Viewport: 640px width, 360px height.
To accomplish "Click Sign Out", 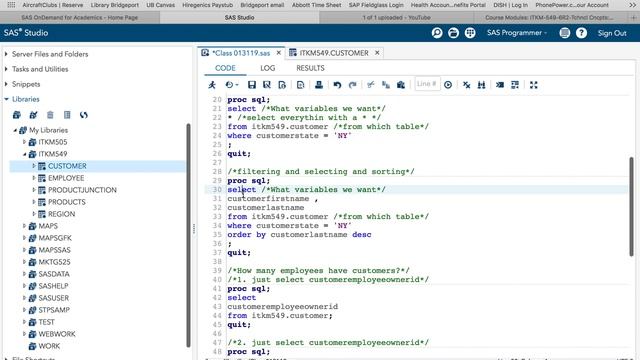I will (612, 33).
